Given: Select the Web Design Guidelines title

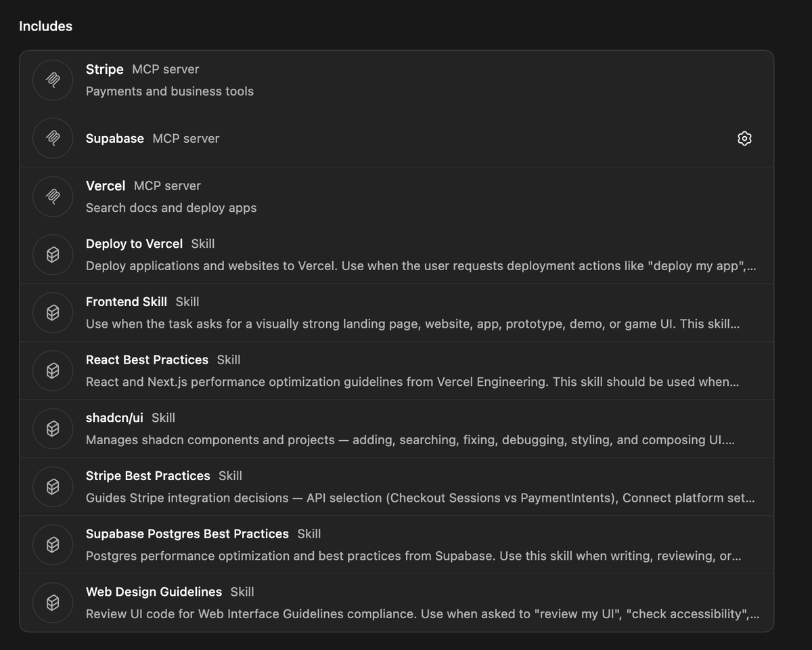Looking at the screenshot, I should pos(154,592).
